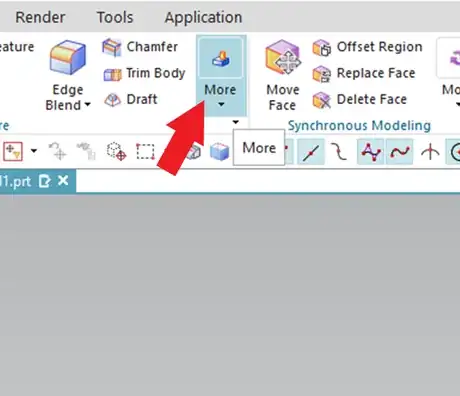
Task: Run the Delete Face command
Action: click(360, 100)
